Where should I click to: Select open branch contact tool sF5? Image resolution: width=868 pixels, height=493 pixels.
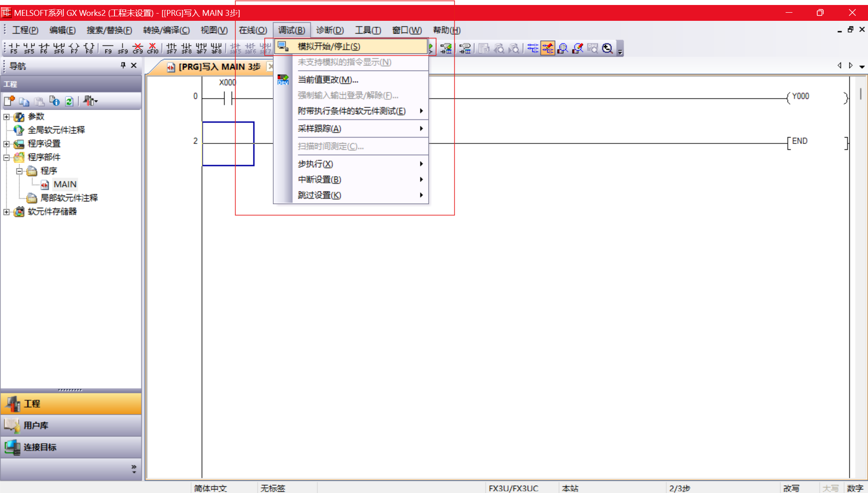click(x=29, y=48)
